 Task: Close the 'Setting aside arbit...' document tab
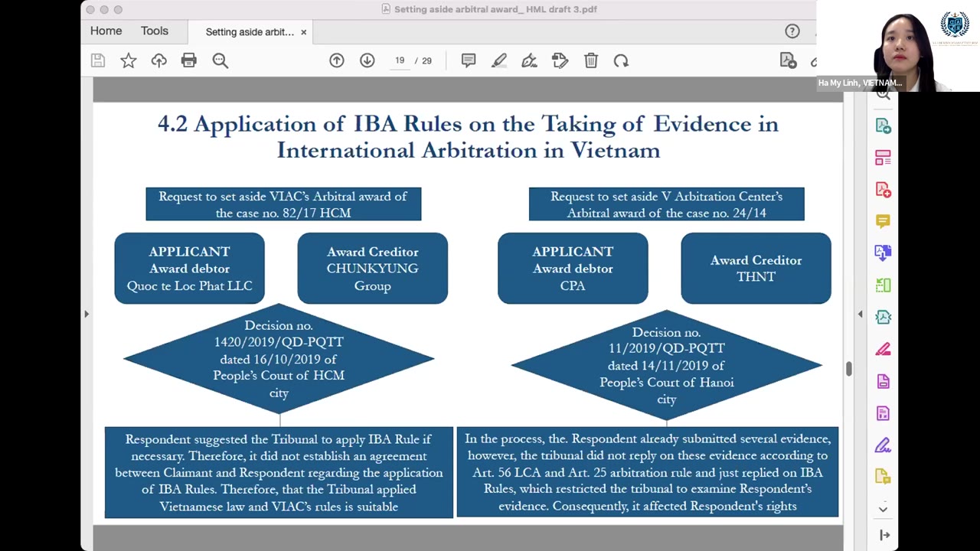click(303, 32)
